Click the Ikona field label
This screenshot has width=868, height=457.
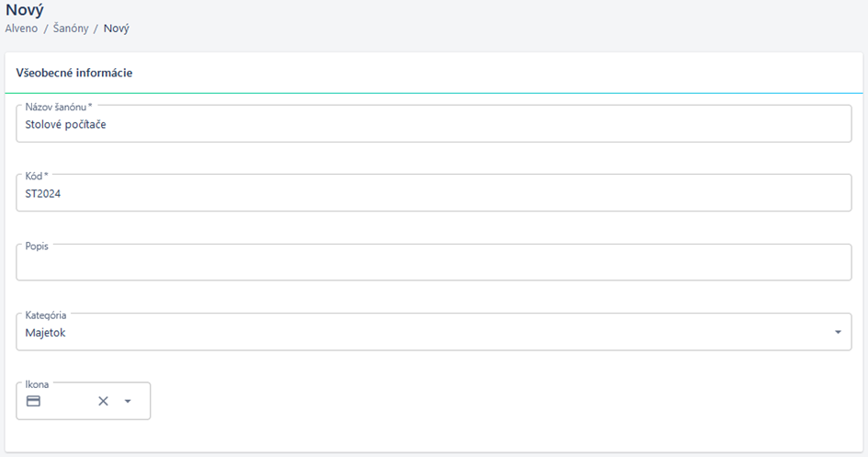pyautogui.click(x=37, y=384)
